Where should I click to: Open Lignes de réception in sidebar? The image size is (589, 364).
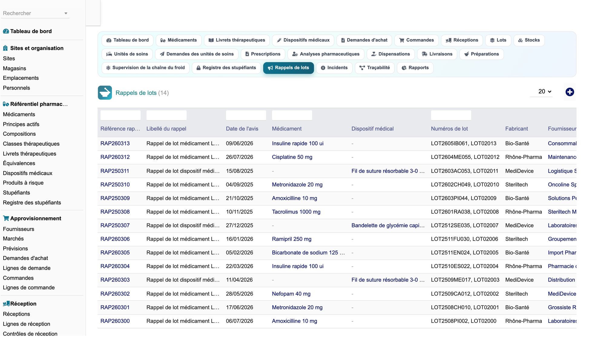tap(27, 324)
